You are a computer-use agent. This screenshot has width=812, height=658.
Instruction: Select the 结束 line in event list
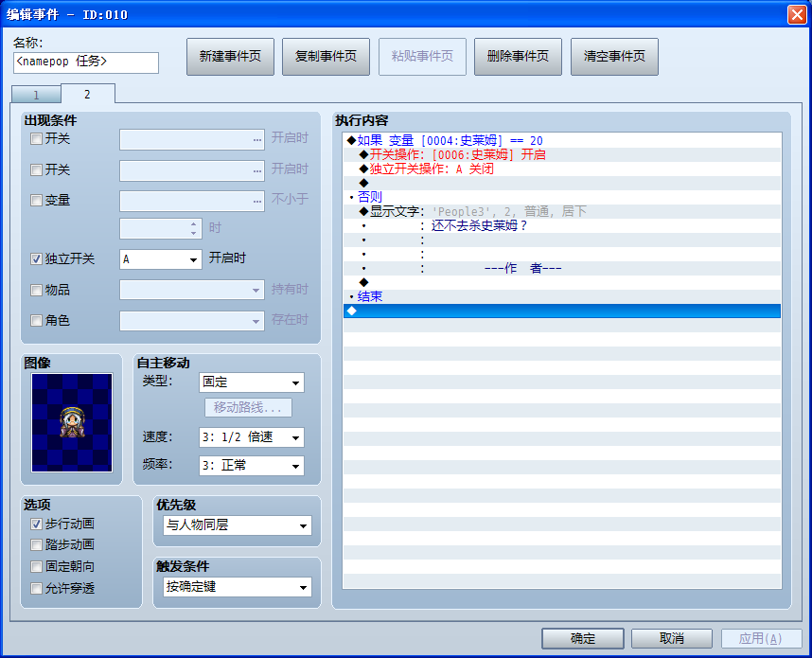point(562,296)
